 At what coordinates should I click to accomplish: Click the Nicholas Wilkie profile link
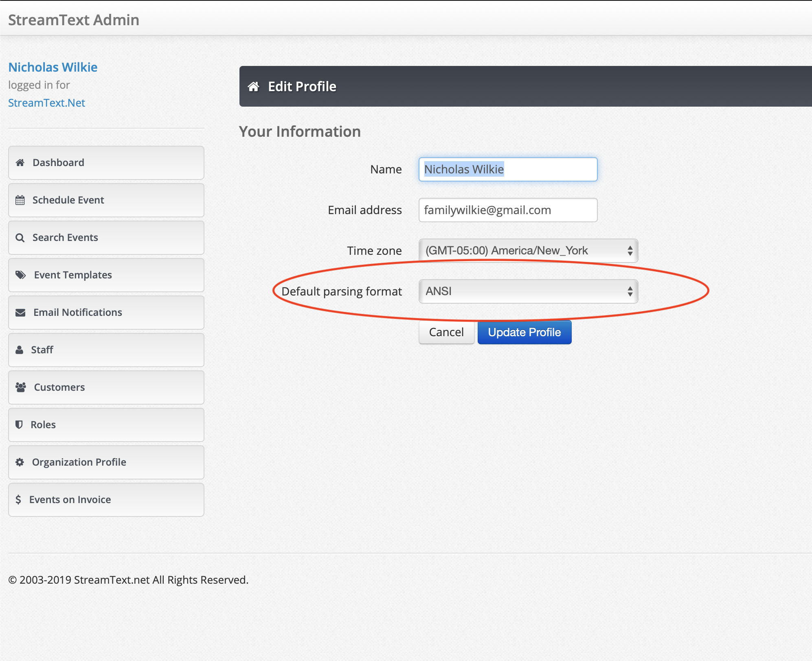[x=53, y=67]
